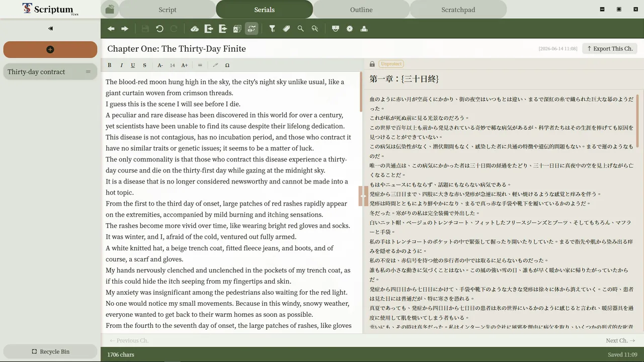Screen dimensions: 644x362
Task: Click the timestamp 2026-06-14 11:08
Action: point(558,49)
